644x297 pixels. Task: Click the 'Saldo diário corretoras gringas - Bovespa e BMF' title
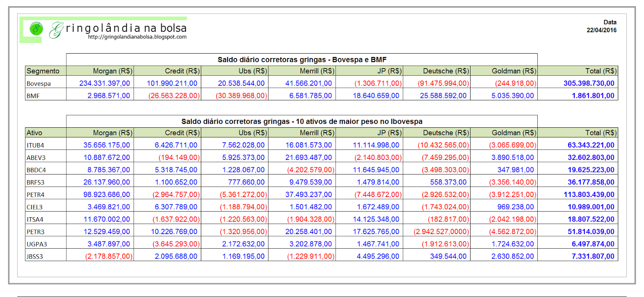pyautogui.click(x=302, y=60)
